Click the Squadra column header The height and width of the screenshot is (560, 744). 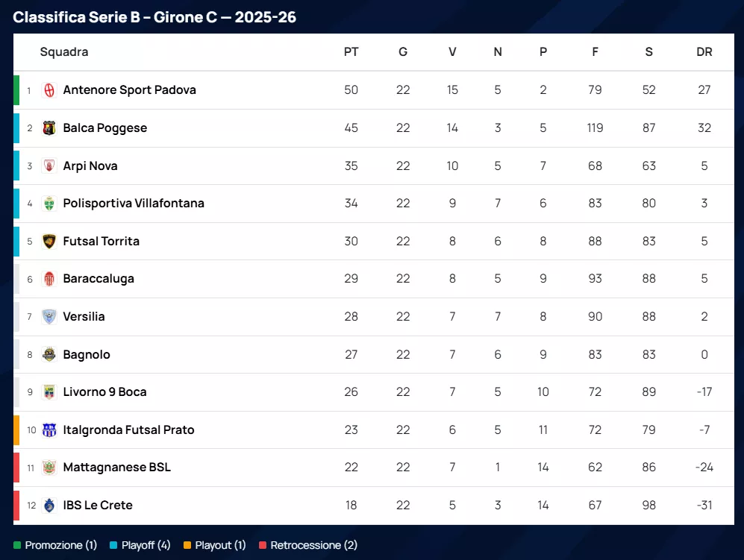[64, 52]
